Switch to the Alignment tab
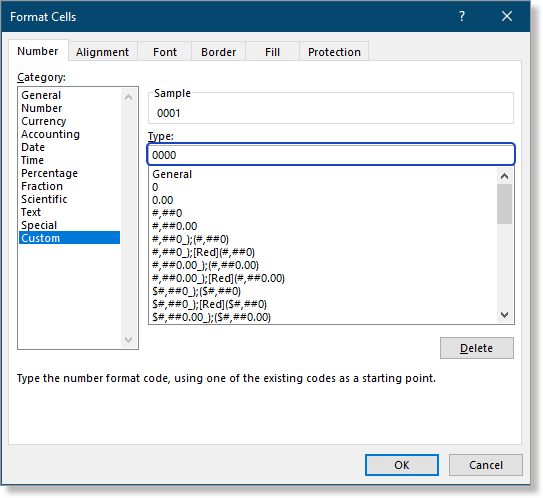Image resolution: width=543 pixels, height=498 pixels. (x=102, y=52)
